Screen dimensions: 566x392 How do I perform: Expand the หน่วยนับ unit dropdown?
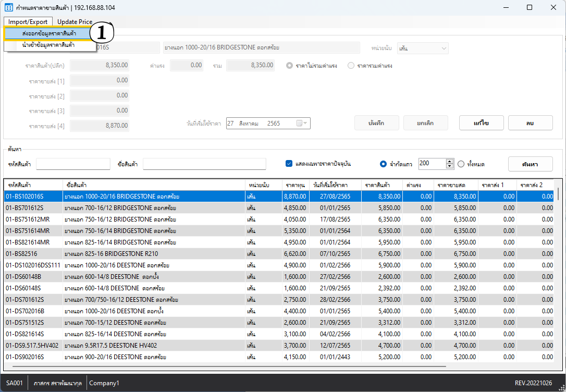click(x=444, y=48)
